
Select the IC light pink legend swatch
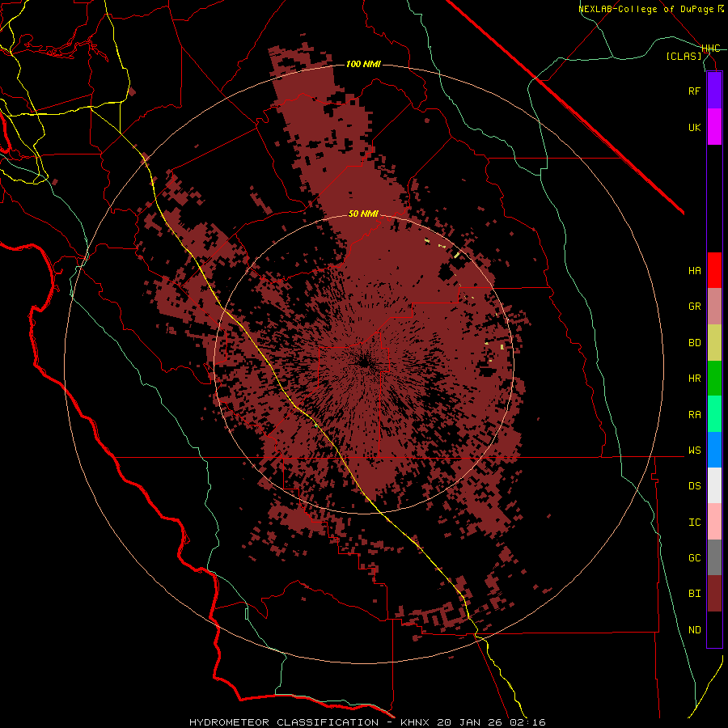[x=714, y=522]
